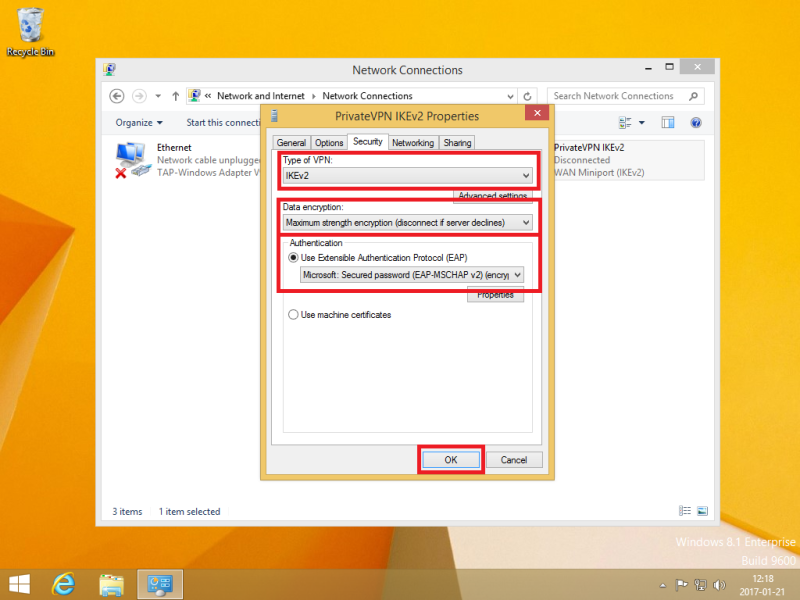Click the Up one level arrow

(176, 96)
